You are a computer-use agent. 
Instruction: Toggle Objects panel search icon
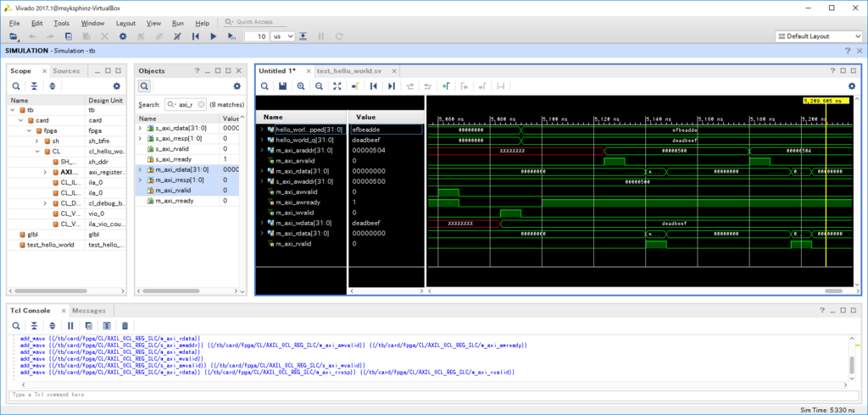click(x=144, y=86)
